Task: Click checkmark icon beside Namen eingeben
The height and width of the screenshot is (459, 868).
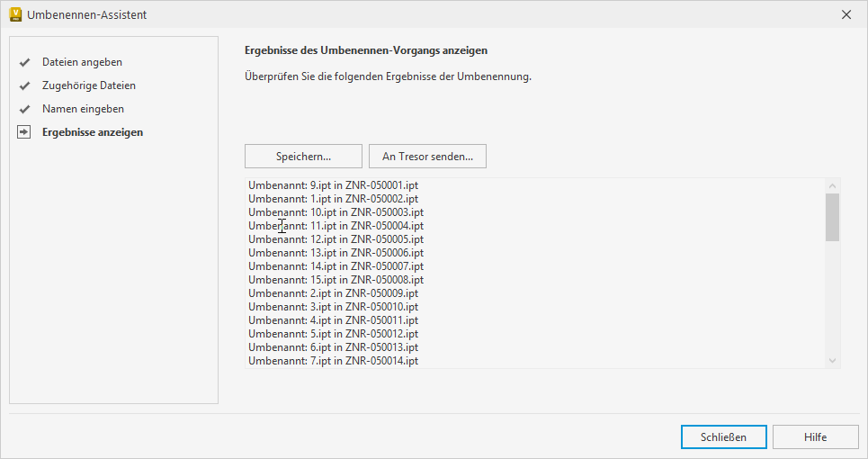Action: pyautogui.click(x=24, y=110)
